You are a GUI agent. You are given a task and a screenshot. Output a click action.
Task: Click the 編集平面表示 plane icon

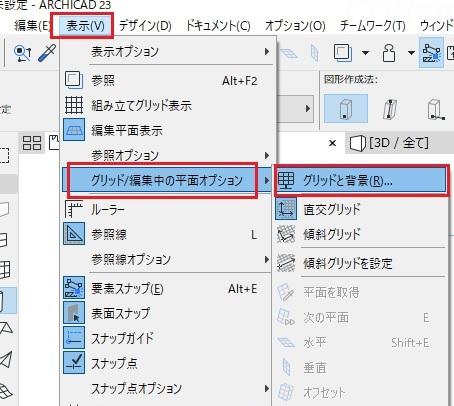[74, 130]
